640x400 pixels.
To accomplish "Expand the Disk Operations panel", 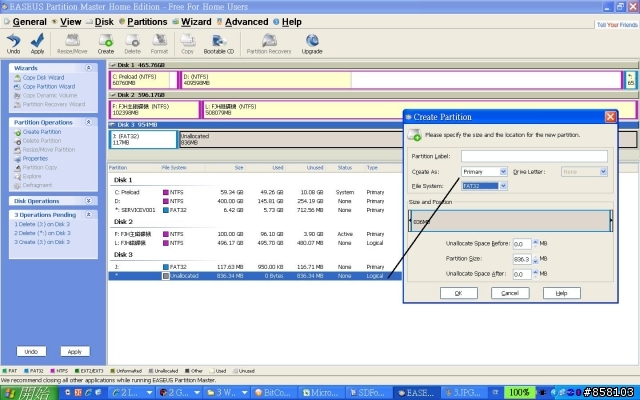I will (89, 201).
